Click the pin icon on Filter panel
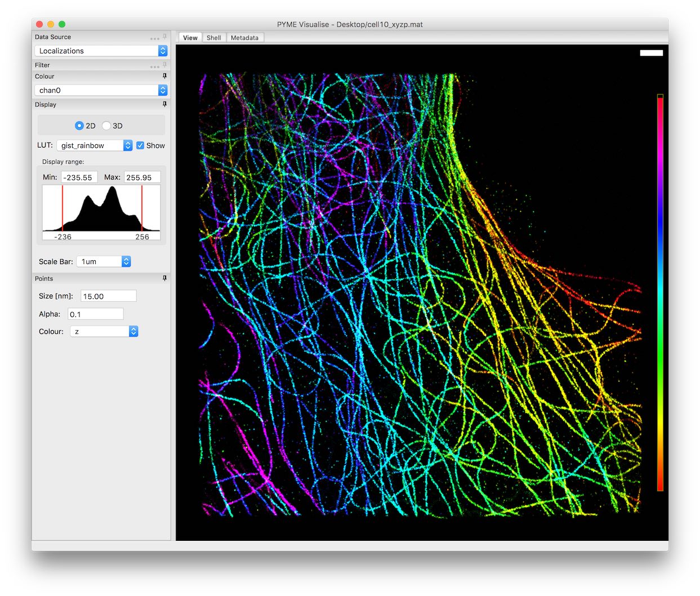This screenshot has height=596, width=700. click(x=164, y=65)
